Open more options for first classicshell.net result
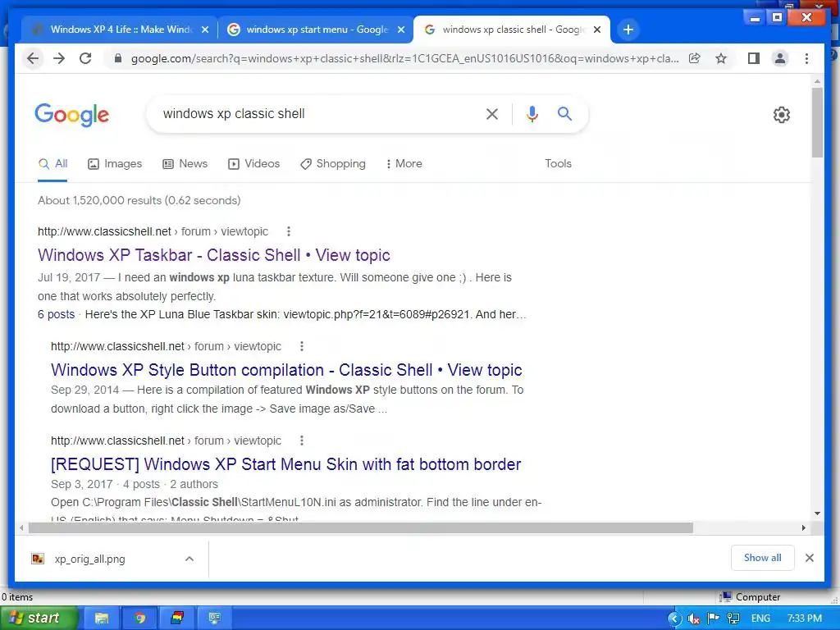The width and height of the screenshot is (840, 630). 289,231
